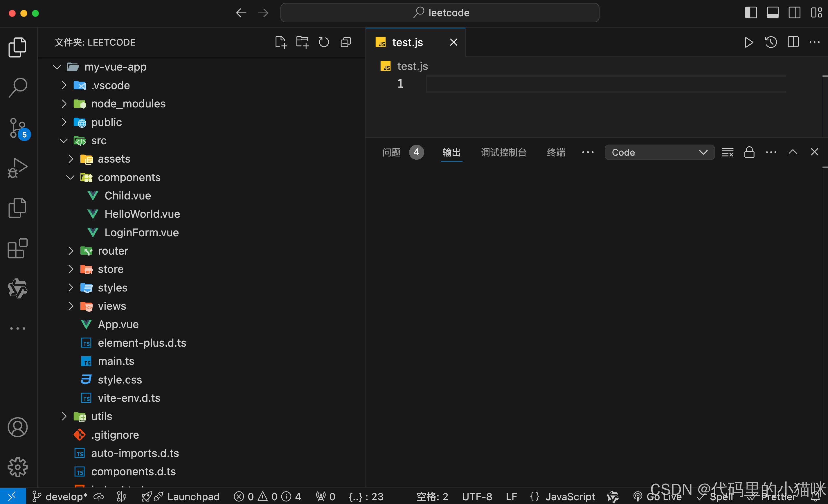Open Source Control view with badge 5
The width and height of the screenshot is (828, 504).
17,128
